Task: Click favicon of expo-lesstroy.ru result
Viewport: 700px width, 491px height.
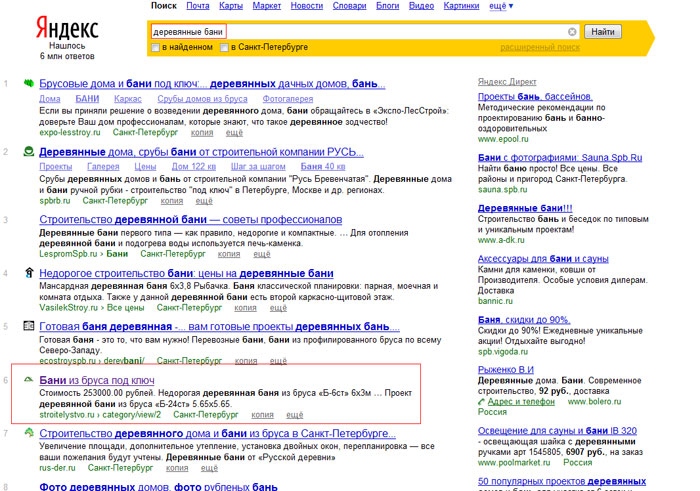Action: click(29, 83)
